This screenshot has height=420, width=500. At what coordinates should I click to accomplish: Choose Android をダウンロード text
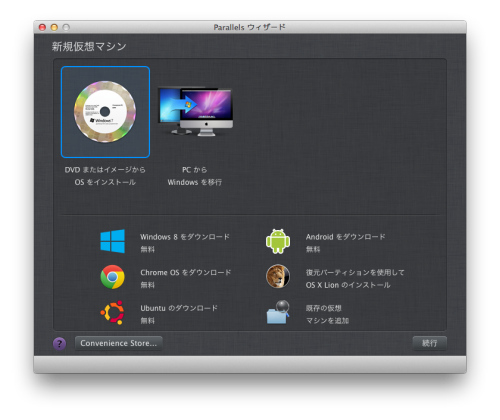coord(346,237)
